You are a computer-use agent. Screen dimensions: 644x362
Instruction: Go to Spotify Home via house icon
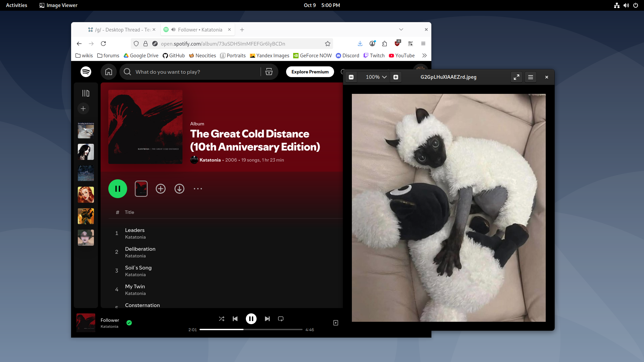(108, 72)
